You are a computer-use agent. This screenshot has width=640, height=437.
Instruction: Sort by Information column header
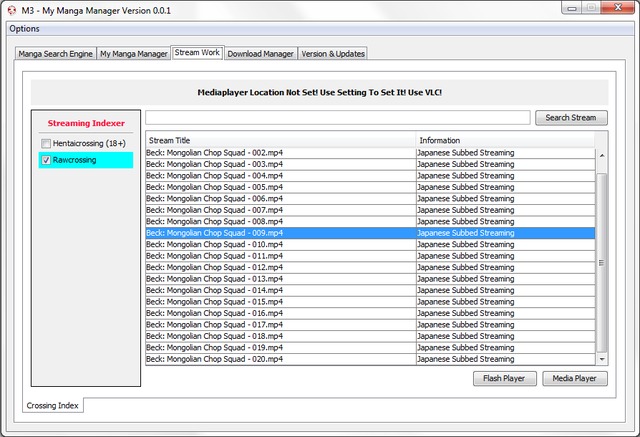[x=505, y=140]
